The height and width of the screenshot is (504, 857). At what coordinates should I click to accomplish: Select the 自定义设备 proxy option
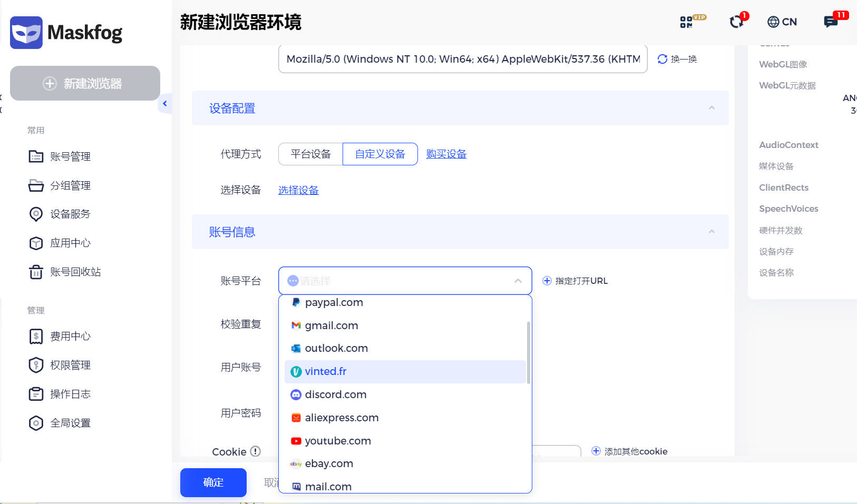(x=380, y=154)
